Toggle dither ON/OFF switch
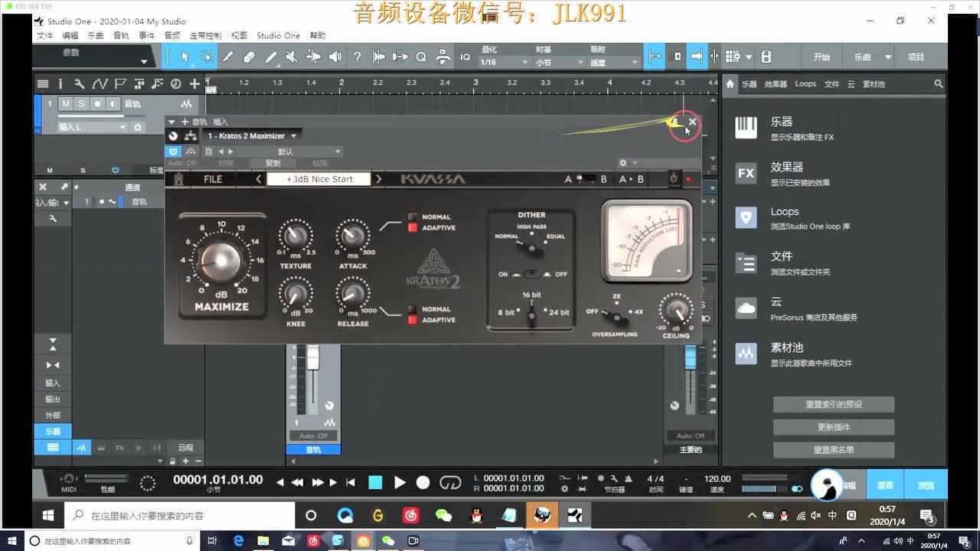This screenshot has width=980, height=551. (533, 274)
